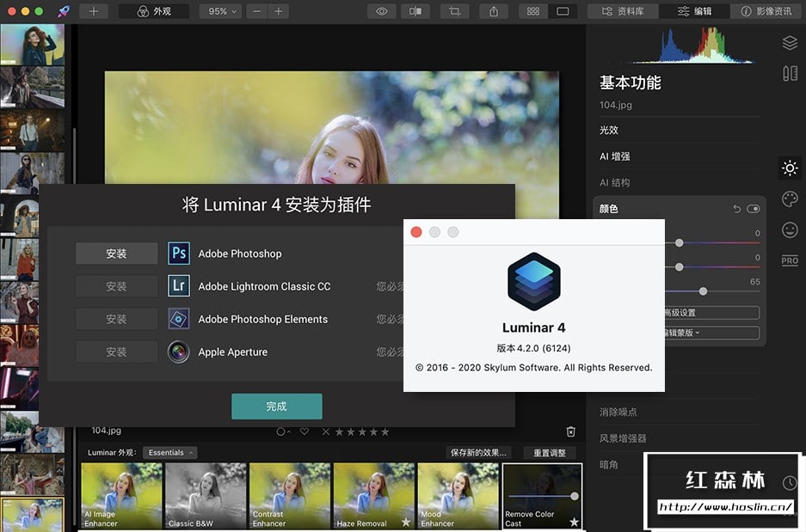Open the color label circle dropdown
Viewport: 806px width, 532px height.
coord(283,431)
